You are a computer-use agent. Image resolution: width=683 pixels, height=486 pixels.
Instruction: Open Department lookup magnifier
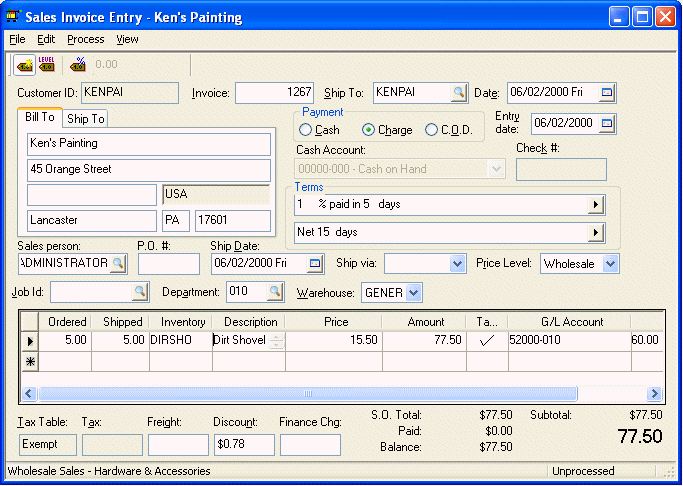tap(275, 292)
